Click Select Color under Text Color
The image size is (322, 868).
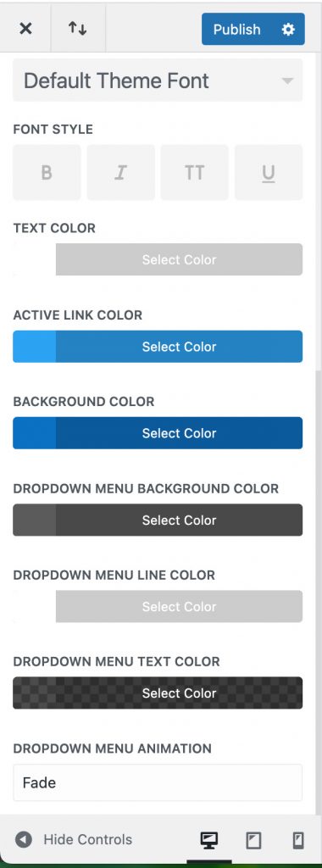tap(180, 259)
